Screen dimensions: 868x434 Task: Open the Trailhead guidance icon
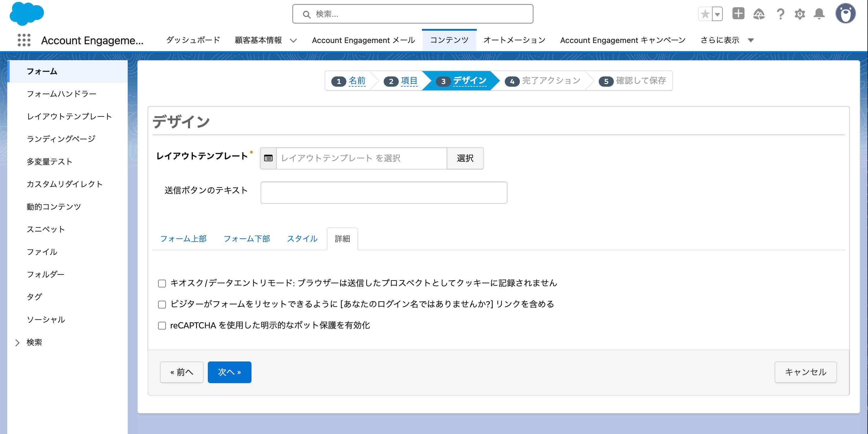pyautogui.click(x=759, y=14)
